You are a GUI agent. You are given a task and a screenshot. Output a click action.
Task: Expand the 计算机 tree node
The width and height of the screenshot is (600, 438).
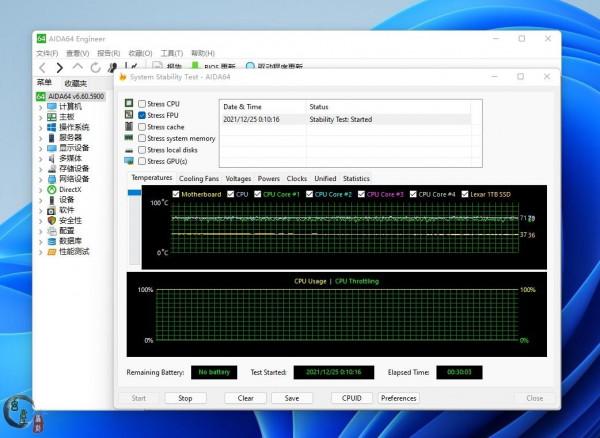[x=41, y=106]
